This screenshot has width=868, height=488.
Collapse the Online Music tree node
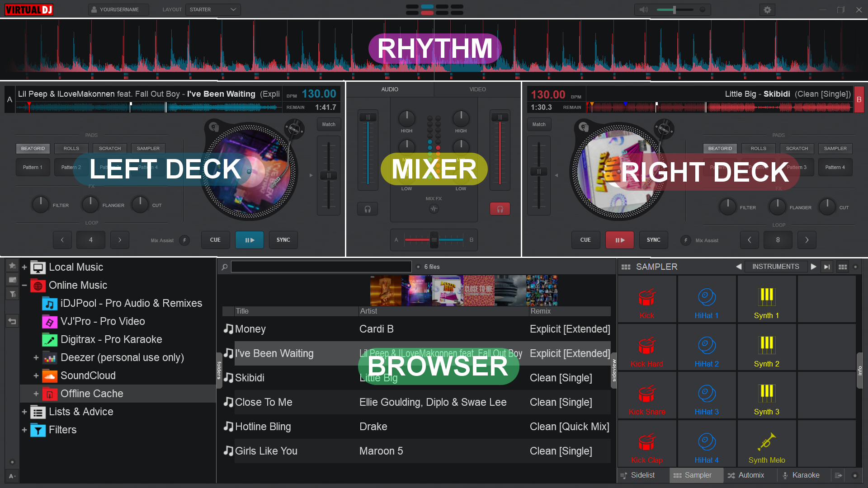(x=24, y=286)
